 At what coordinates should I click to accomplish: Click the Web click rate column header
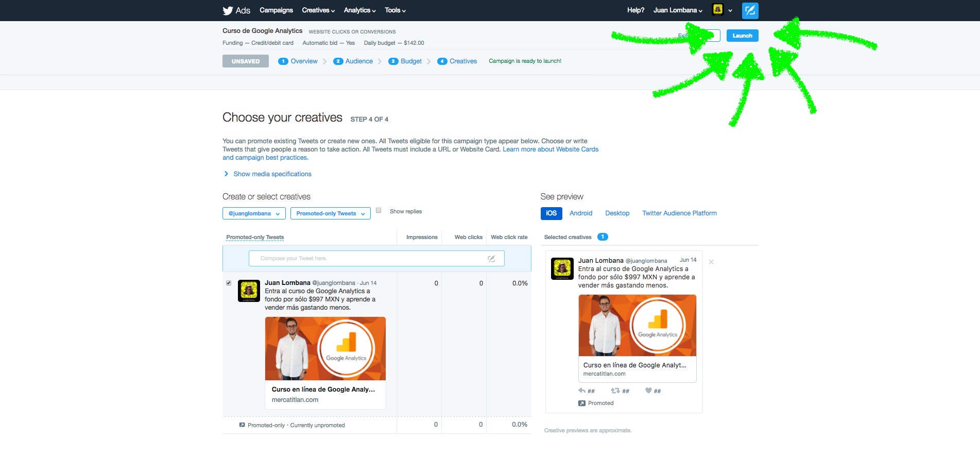(x=509, y=238)
